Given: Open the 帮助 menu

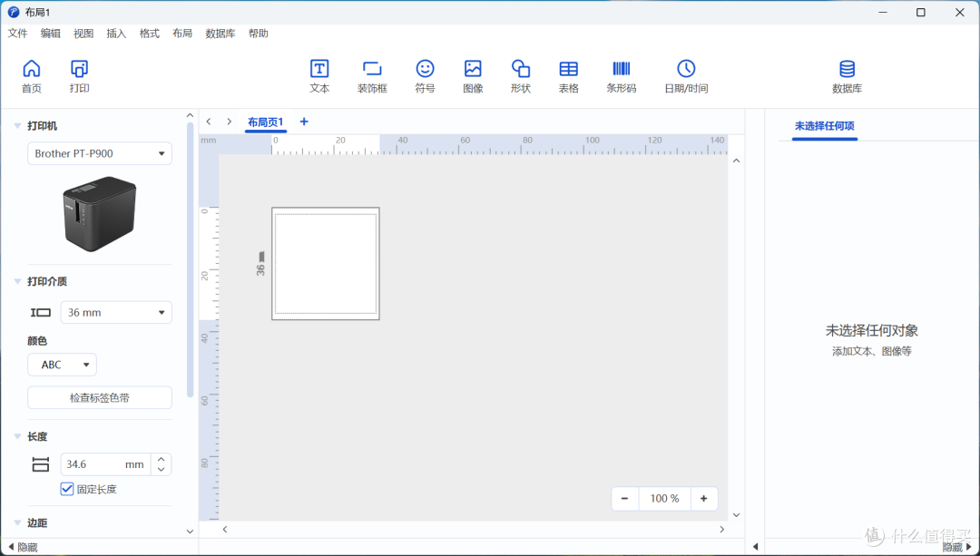Looking at the screenshot, I should [258, 34].
